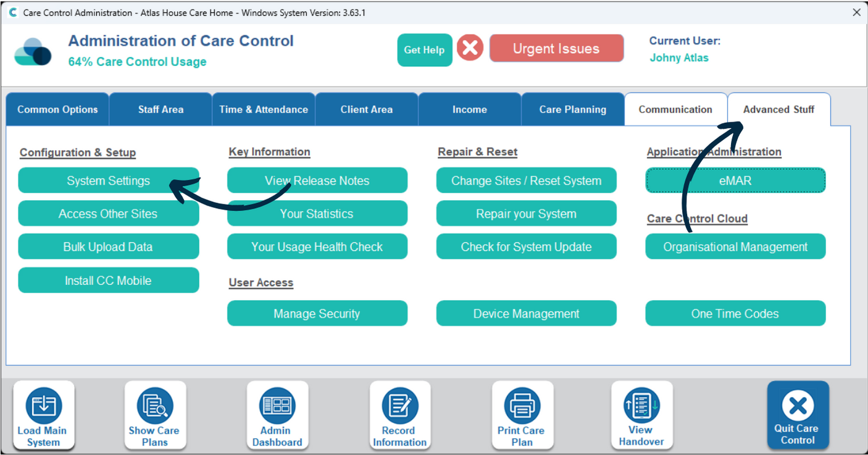868x455 pixels.
Task: Open the Urgent Issues button
Action: (556, 49)
